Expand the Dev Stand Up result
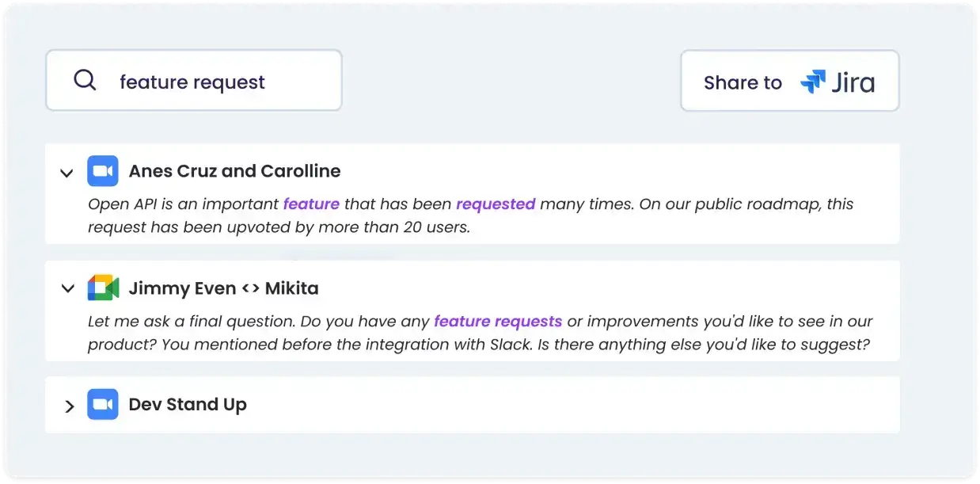 [x=69, y=406]
